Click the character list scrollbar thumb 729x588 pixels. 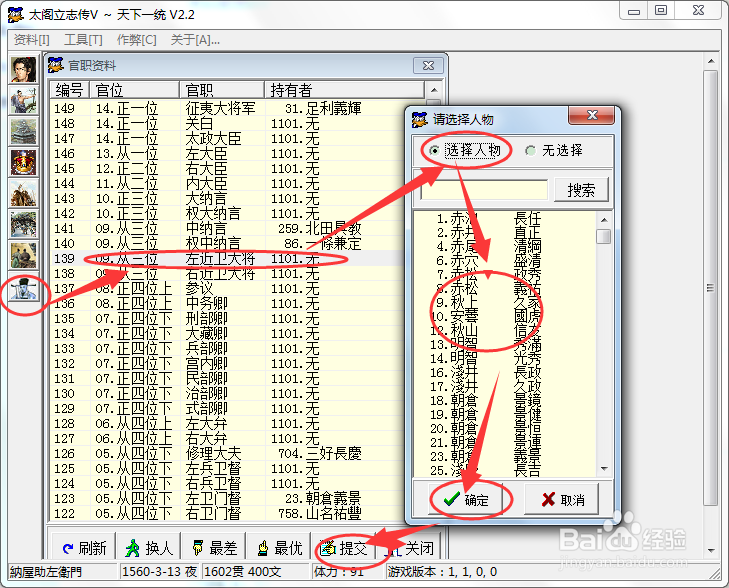(x=604, y=237)
